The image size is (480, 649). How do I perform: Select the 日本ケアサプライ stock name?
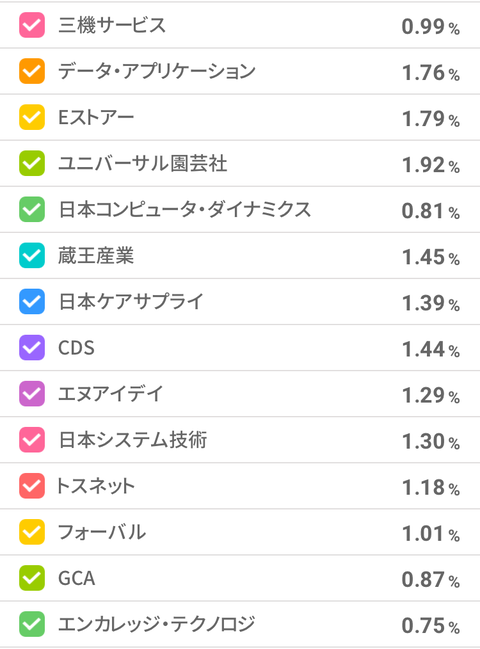pyautogui.click(x=131, y=302)
